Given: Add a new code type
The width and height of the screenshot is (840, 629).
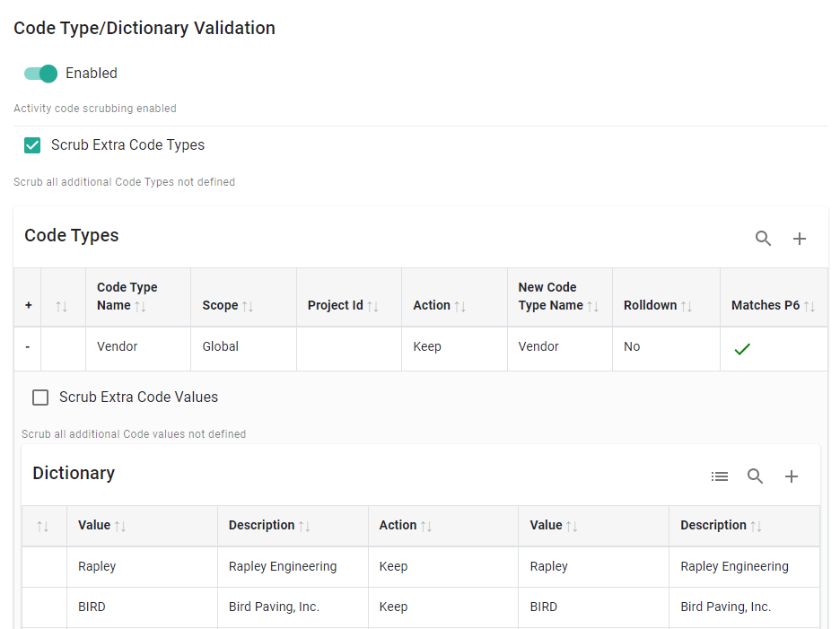Looking at the screenshot, I should pyautogui.click(x=800, y=239).
